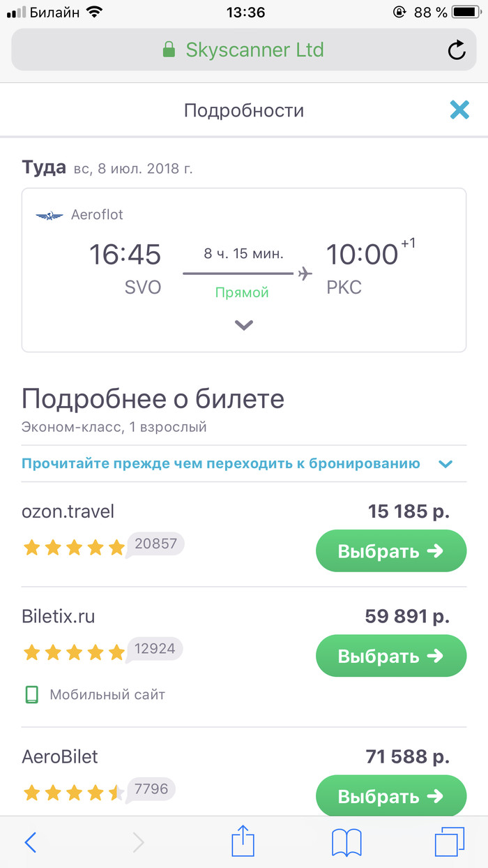Image resolution: width=488 pixels, height=868 pixels.
Task: Close the Подробности details panel
Action: point(459,110)
